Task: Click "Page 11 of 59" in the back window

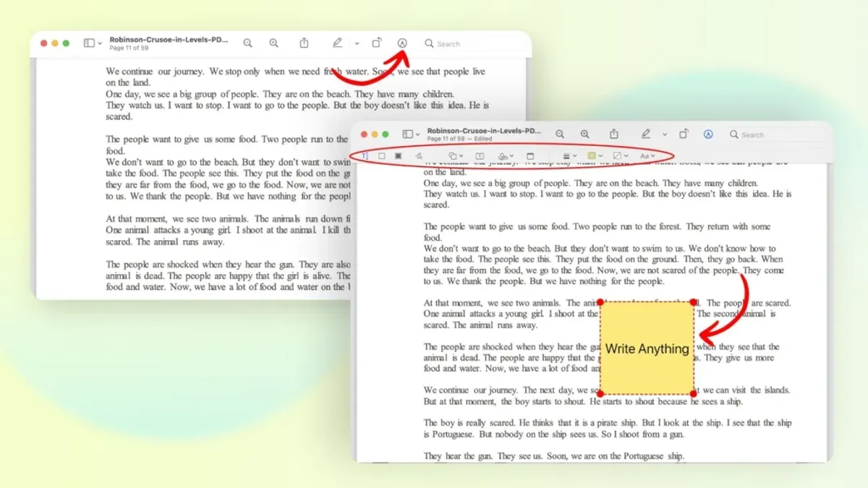Action: point(128,48)
